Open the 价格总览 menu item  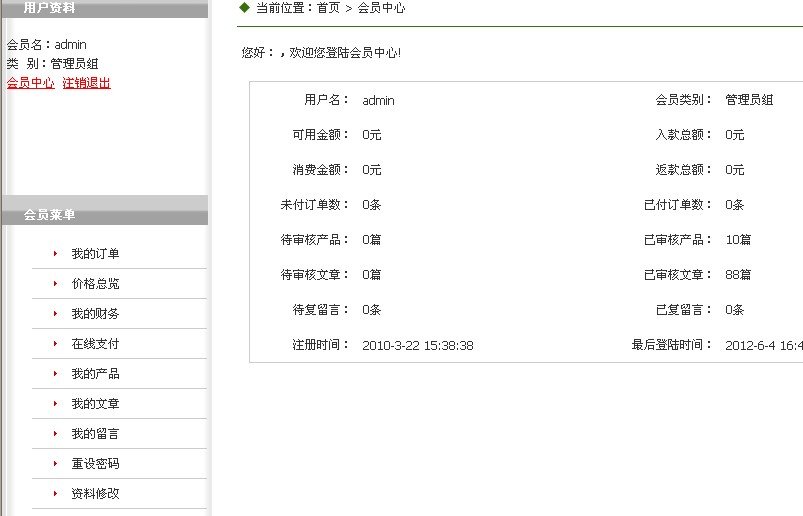[x=95, y=284]
